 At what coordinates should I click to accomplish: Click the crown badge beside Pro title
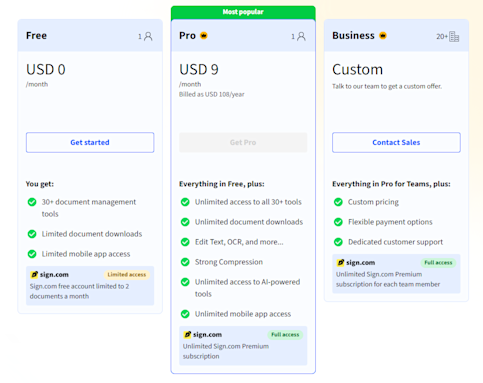coord(204,35)
